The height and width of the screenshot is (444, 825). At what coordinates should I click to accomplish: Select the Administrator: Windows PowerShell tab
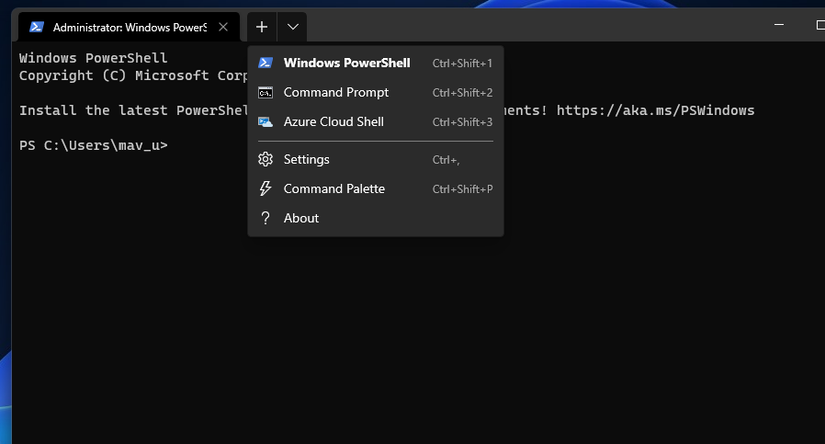point(129,27)
